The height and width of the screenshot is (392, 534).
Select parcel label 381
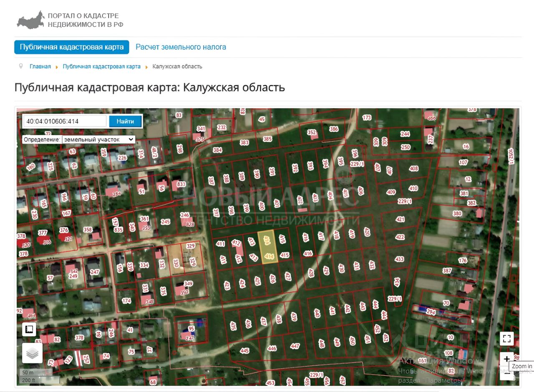464,193
